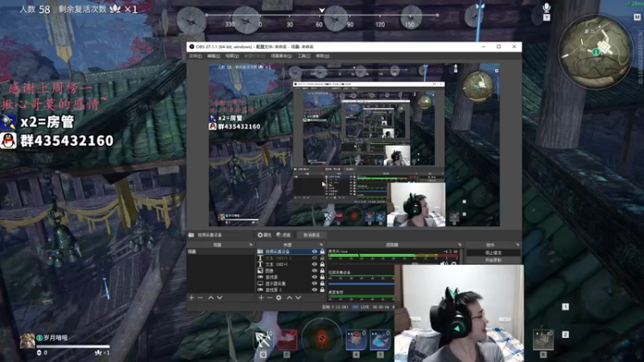The height and width of the screenshot is (362, 644).
Task: Click the 停止推流 stop streaming button
Action: tap(493, 253)
